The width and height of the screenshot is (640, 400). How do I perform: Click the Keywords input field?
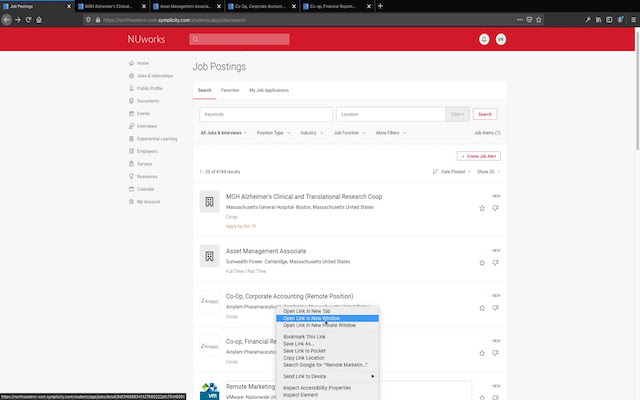(x=266, y=114)
